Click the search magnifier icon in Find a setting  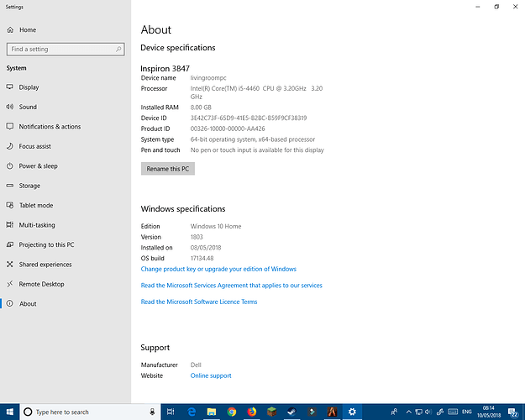tap(118, 50)
